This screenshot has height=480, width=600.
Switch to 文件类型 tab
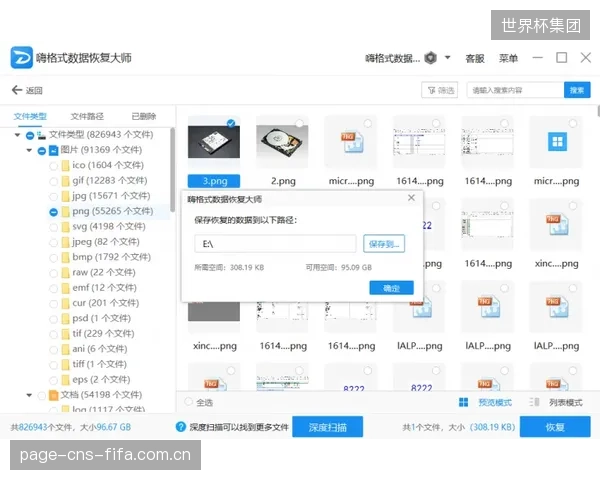(30, 116)
